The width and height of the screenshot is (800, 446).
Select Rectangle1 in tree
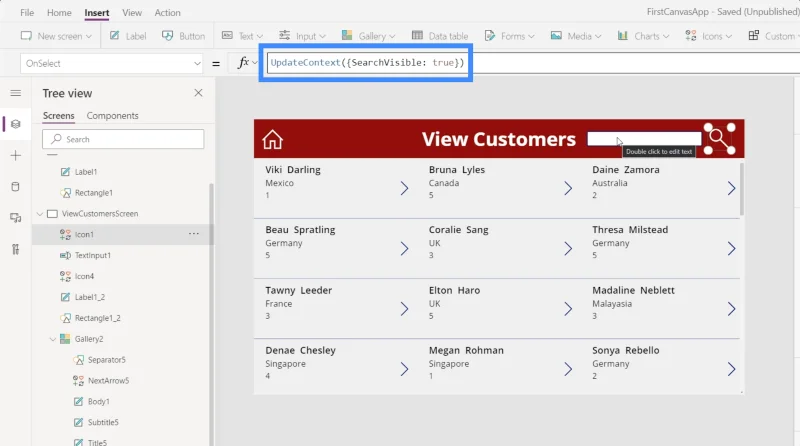pyautogui.click(x=93, y=193)
